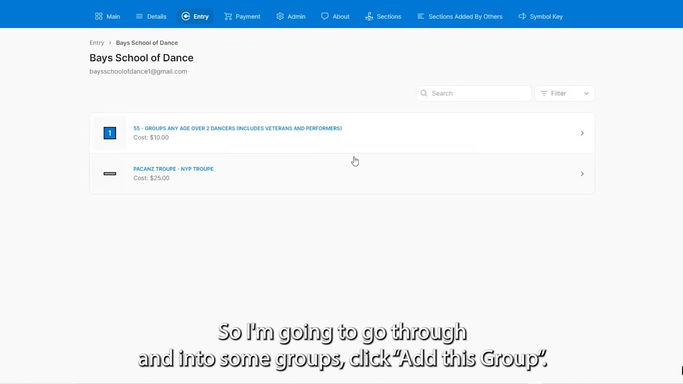This screenshot has height=384, width=683.
Task: Open the PACANZ Troupe - NYP Troupe link
Action: (173, 169)
